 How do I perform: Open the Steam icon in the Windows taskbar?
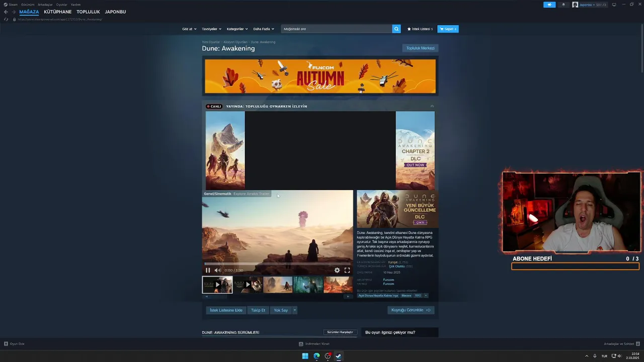click(339, 356)
